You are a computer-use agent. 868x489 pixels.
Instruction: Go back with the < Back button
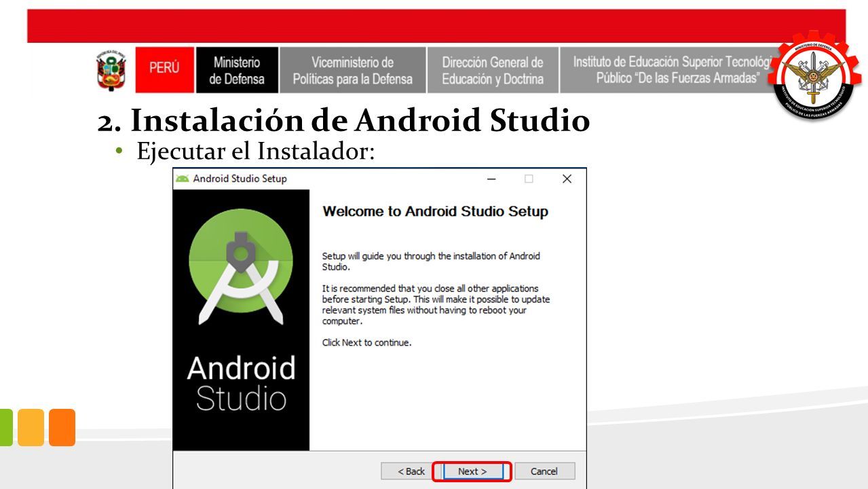[411, 471]
